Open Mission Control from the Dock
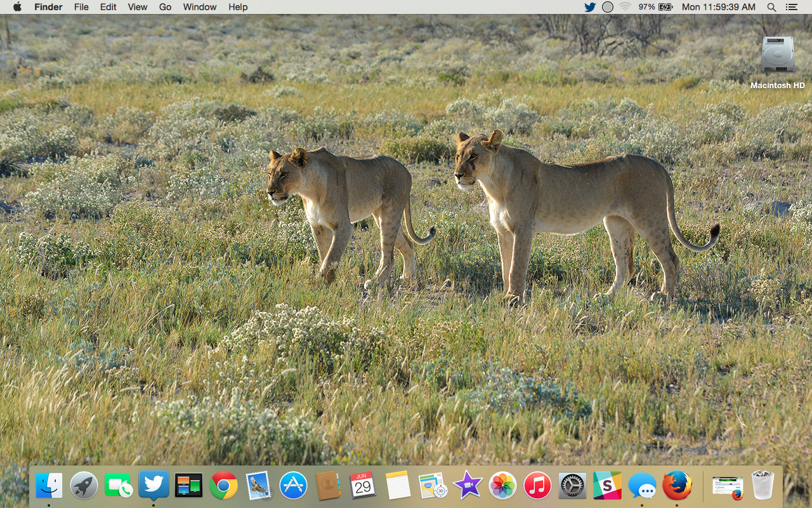812x508 pixels. pyautogui.click(x=188, y=486)
